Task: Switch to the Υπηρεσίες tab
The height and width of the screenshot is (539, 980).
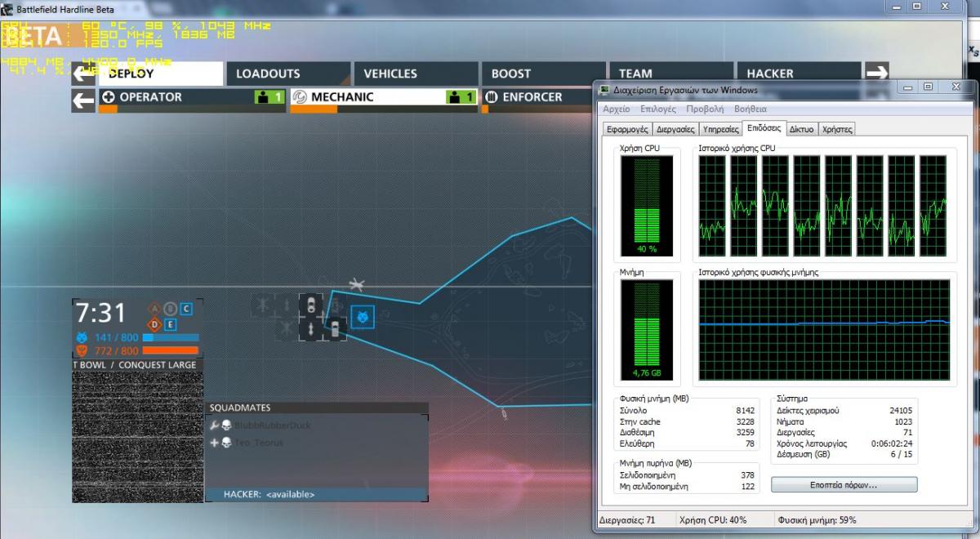Action: pos(720,129)
